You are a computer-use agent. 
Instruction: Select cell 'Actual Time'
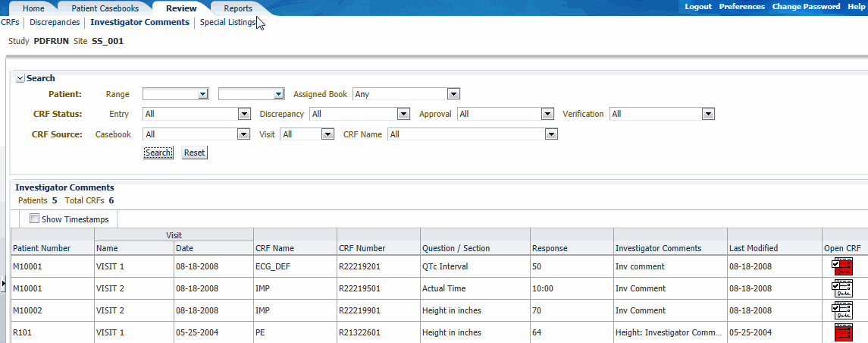click(x=475, y=288)
